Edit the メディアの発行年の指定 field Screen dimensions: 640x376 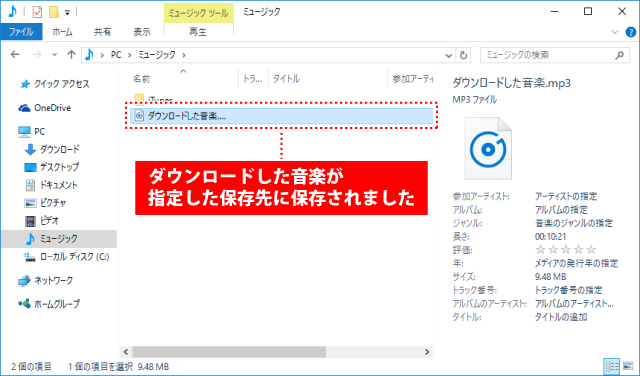(x=576, y=264)
